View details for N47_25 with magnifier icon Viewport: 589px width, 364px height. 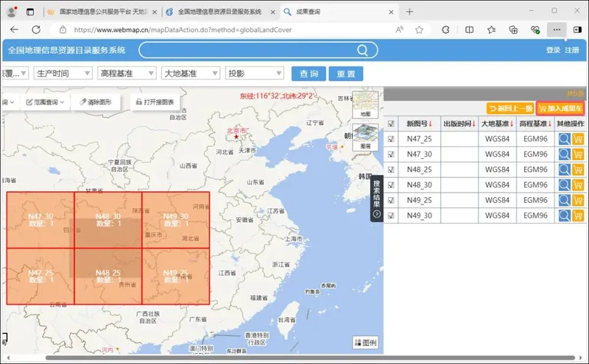564,139
